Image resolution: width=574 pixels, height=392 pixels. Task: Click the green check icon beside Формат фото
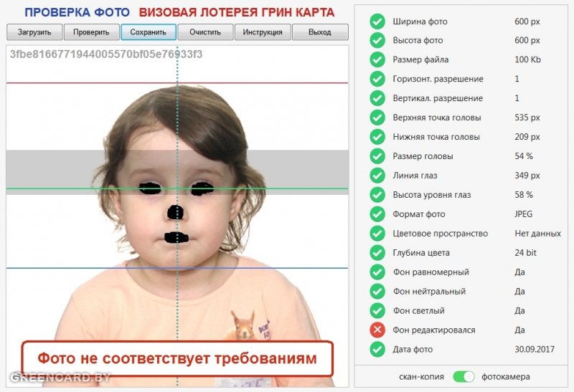click(377, 214)
